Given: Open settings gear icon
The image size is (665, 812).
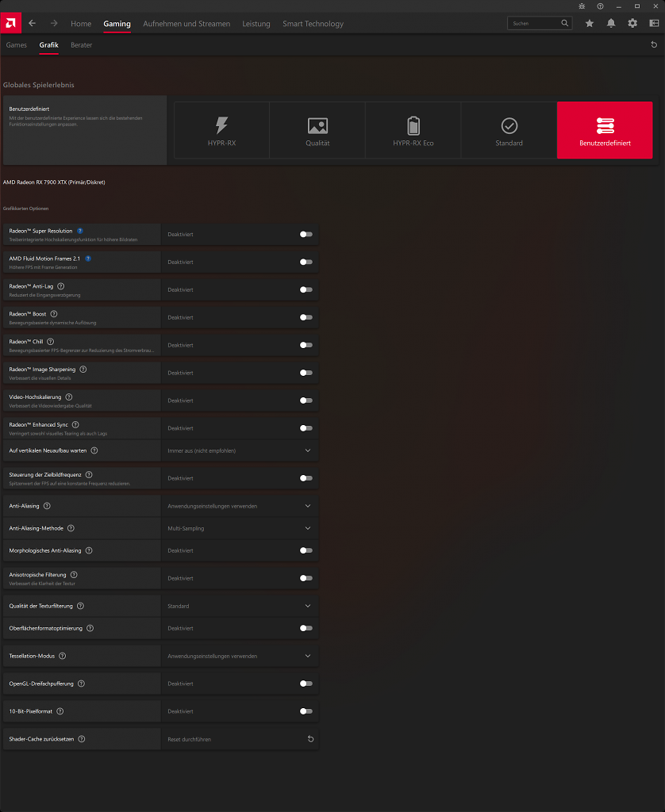Looking at the screenshot, I should 632,23.
